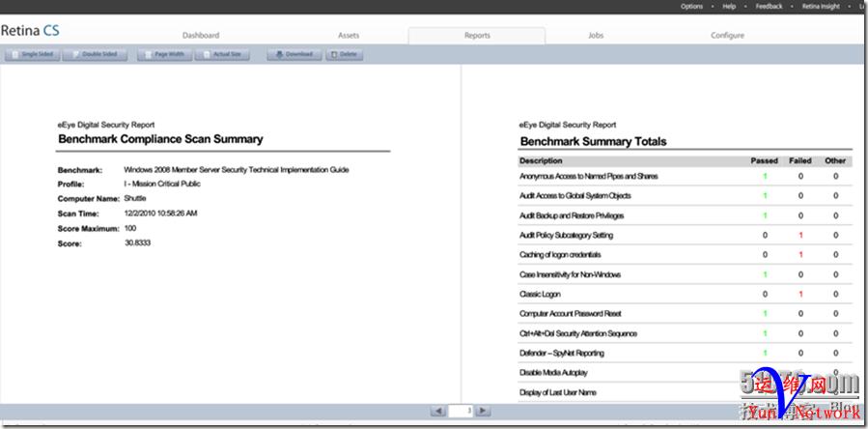868x429 pixels.
Task: Click the Help link
Action: click(729, 7)
